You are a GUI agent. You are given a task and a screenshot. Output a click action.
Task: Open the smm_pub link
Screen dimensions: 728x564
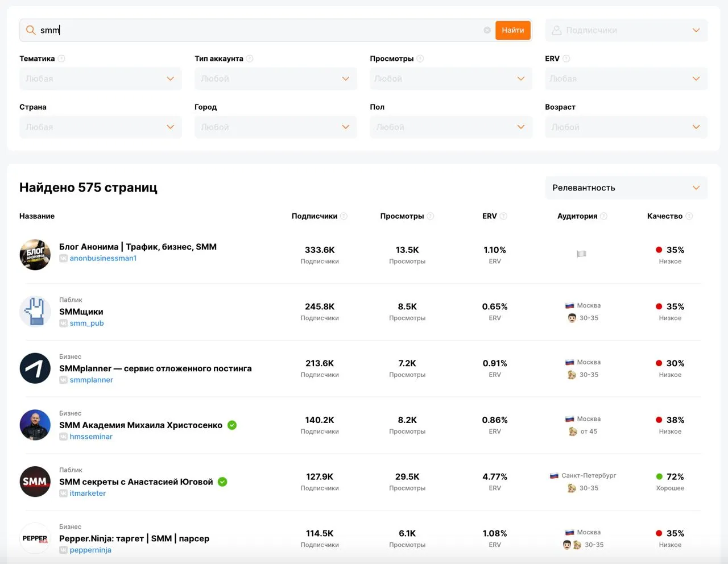(86, 323)
